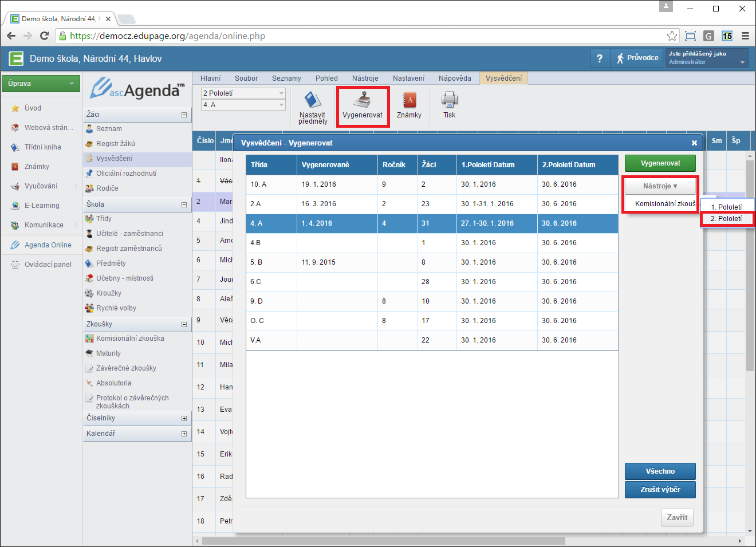756x547 pixels.
Task: Click the Zavřít button
Action: tap(677, 517)
